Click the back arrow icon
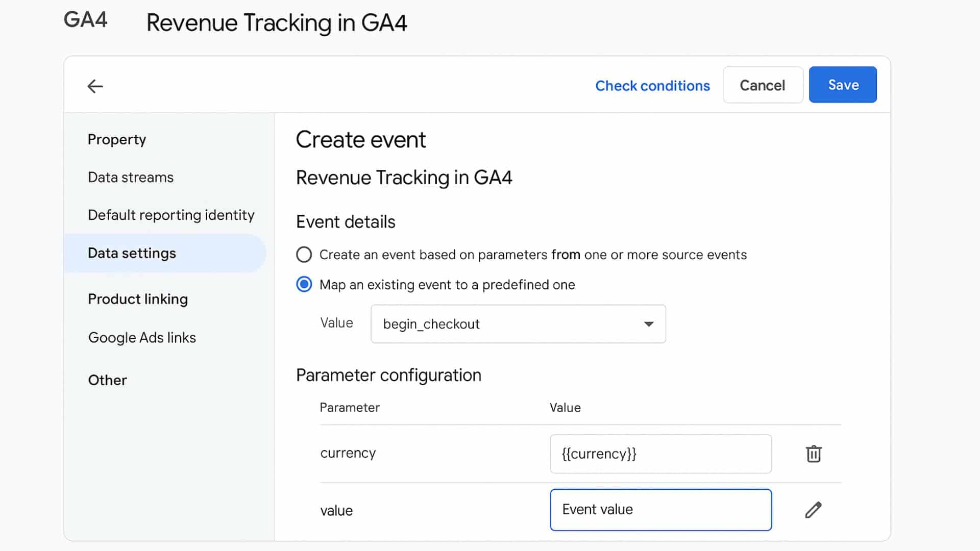The width and height of the screenshot is (980, 551). pyautogui.click(x=95, y=86)
